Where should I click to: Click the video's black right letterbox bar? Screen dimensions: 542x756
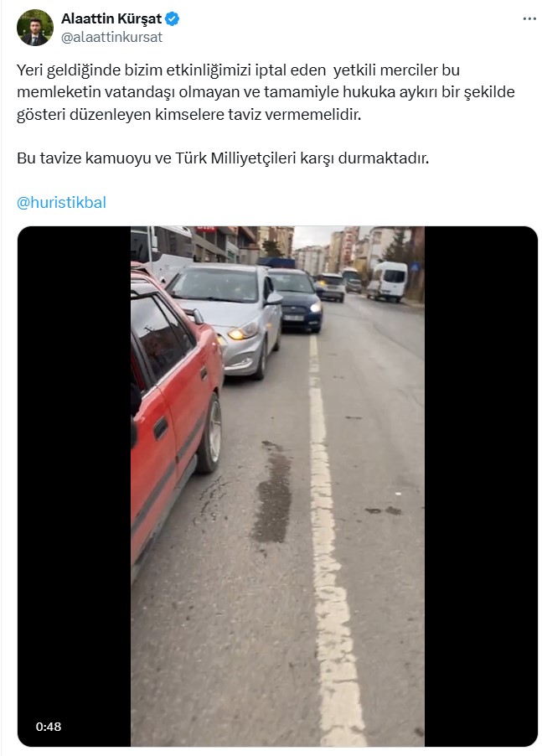tap(481, 486)
